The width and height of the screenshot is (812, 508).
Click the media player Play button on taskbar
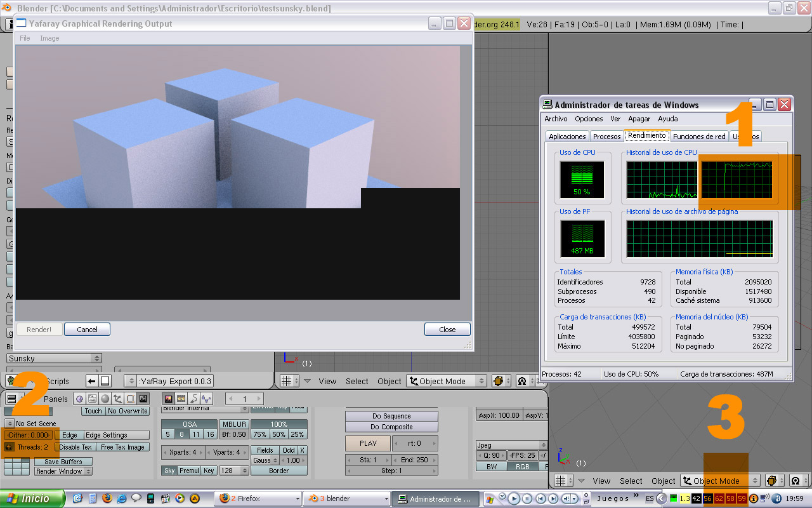(514, 498)
